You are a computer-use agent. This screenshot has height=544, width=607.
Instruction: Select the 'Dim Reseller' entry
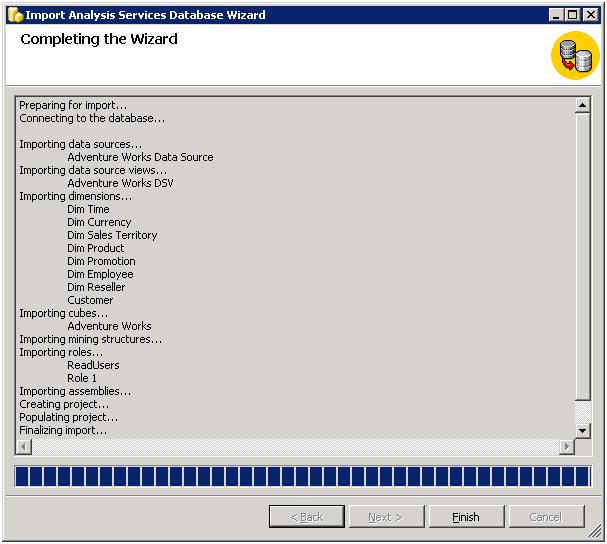pos(96,287)
